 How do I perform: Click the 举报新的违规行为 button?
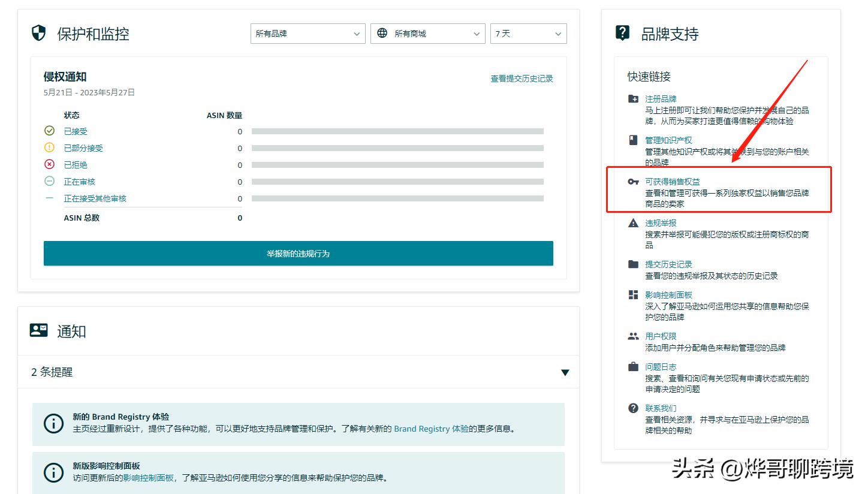coord(298,253)
